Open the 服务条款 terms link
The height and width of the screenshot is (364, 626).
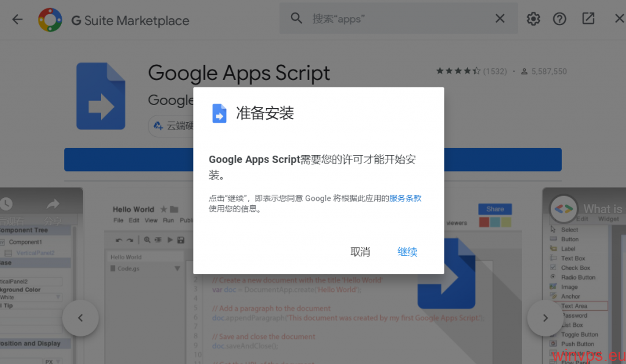point(405,198)
